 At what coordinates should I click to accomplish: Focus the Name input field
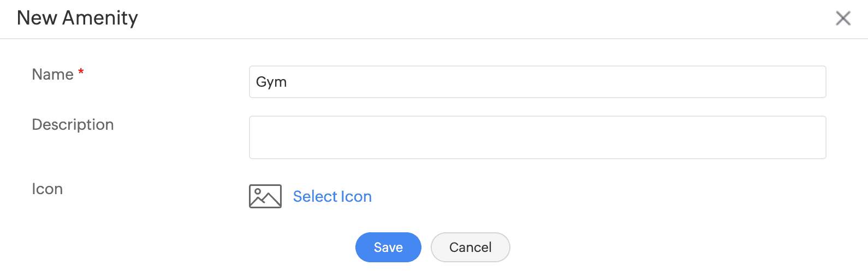point(537,82)
